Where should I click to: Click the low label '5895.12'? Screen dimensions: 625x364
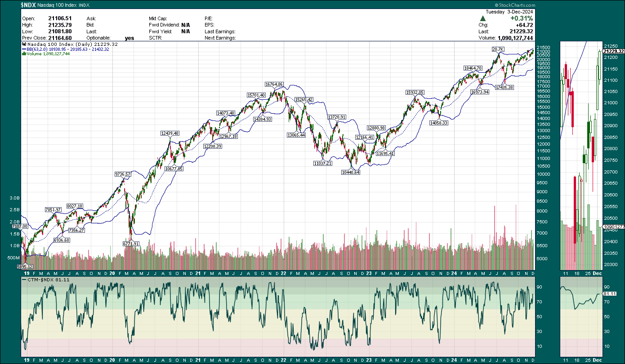[25, 266]
